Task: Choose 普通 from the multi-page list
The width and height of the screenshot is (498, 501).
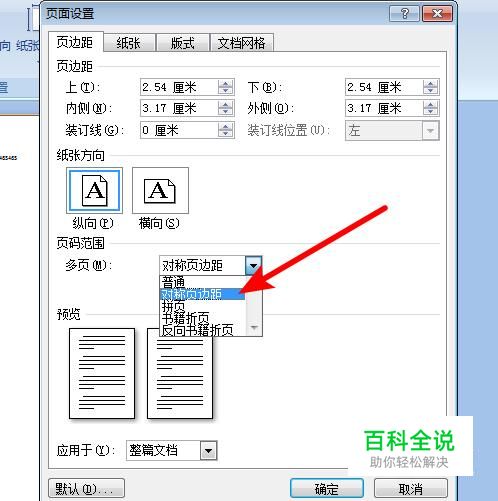Action: (203, 282)
